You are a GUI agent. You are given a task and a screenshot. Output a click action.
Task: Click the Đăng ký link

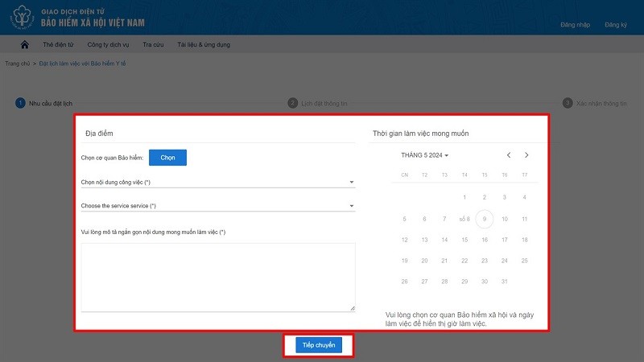[x=616, y=25]
